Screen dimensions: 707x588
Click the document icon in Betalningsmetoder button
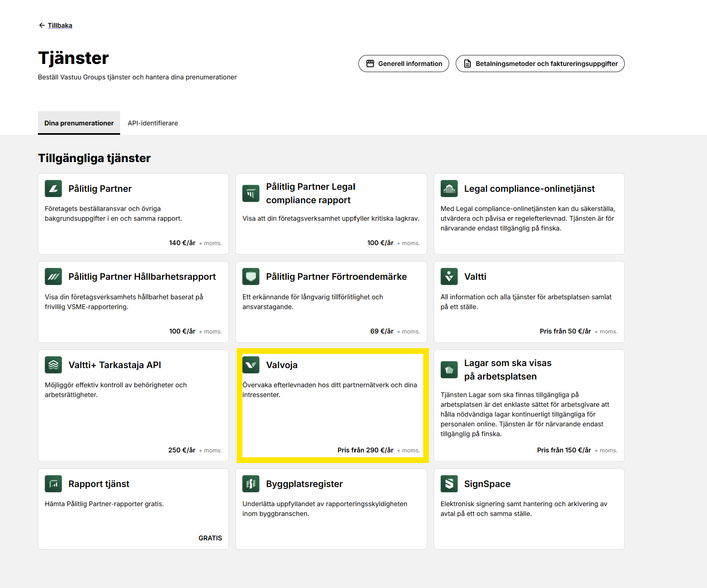click(x=468, y=64)
